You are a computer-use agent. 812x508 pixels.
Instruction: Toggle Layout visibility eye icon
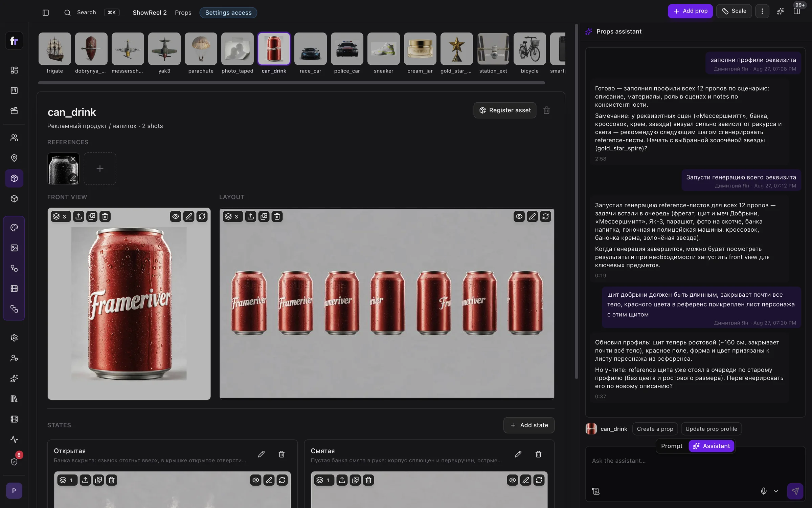click(519, 216)
